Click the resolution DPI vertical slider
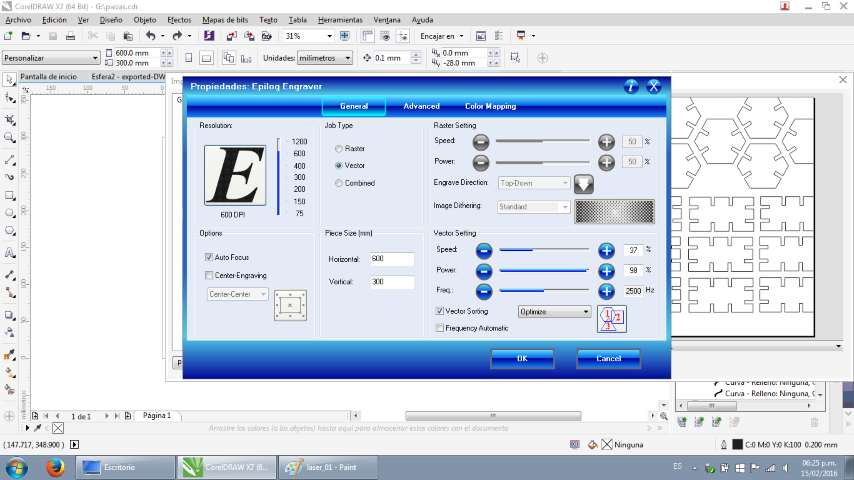The image size is (854, 480). pos(278,177)
